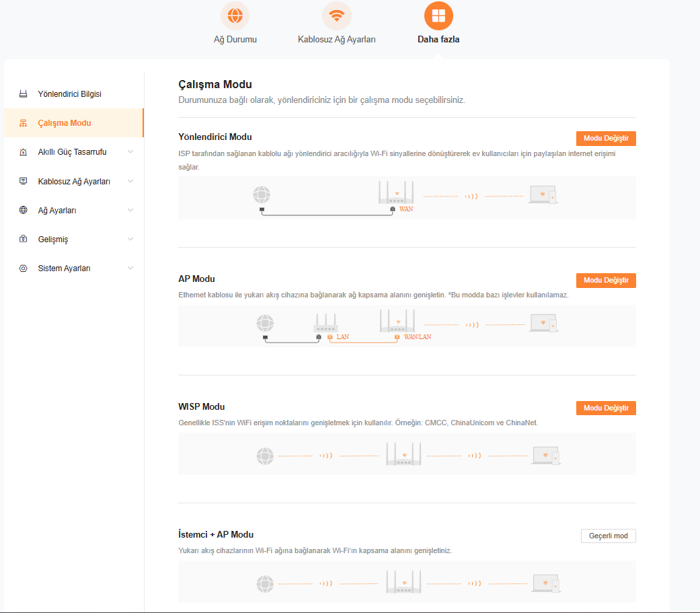Click the globe in Yönlendirici Modu diagram

tap(262, 194)
